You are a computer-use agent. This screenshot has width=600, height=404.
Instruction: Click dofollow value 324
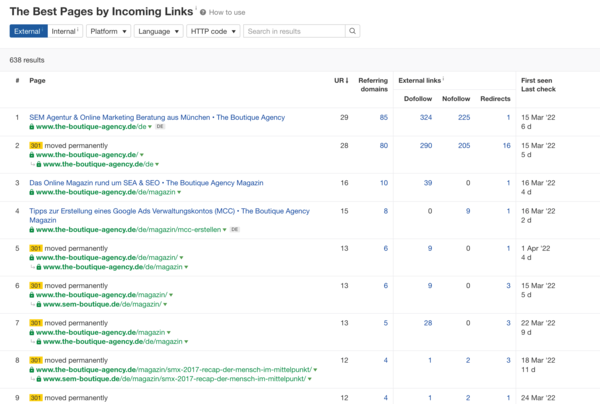pos(426,117)
